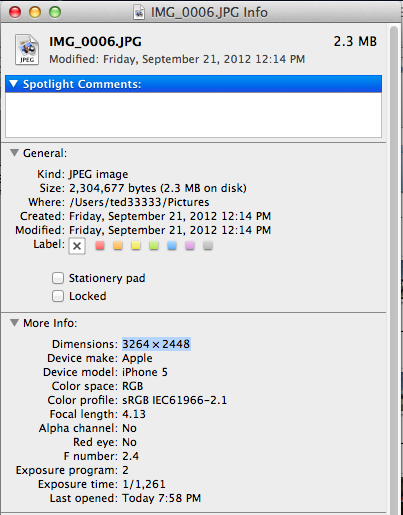Select the IMG_0006.JPG file name in header
The image size is (403, 515).
point(95,42)
